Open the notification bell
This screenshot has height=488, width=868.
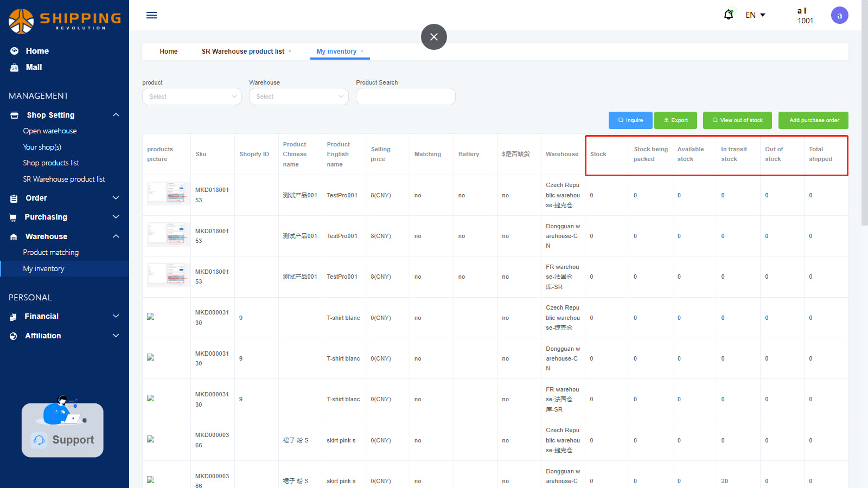tap(729, 15)
